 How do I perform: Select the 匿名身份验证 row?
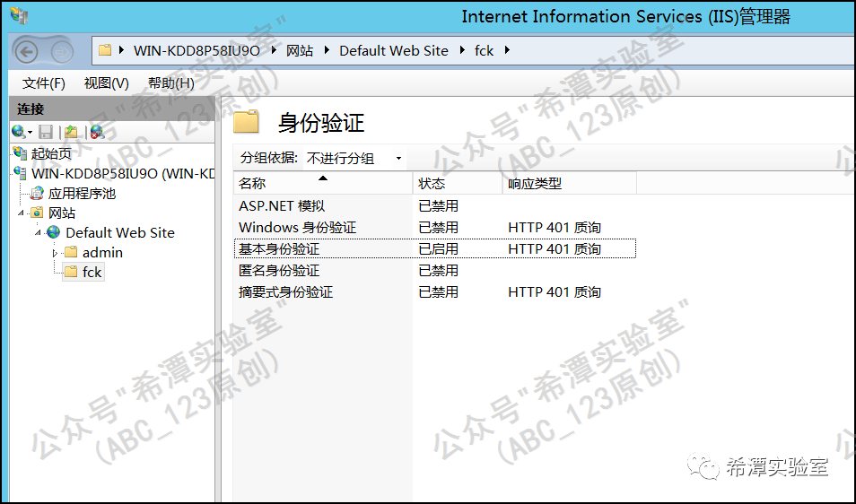pos(434,271)
